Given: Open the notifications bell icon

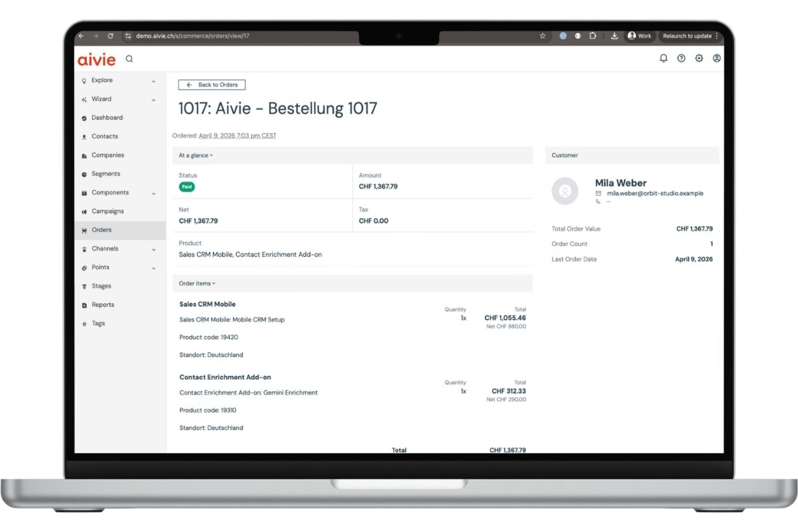Looking at the screenshot, I should pyautogui.click(x=663, y=59).
